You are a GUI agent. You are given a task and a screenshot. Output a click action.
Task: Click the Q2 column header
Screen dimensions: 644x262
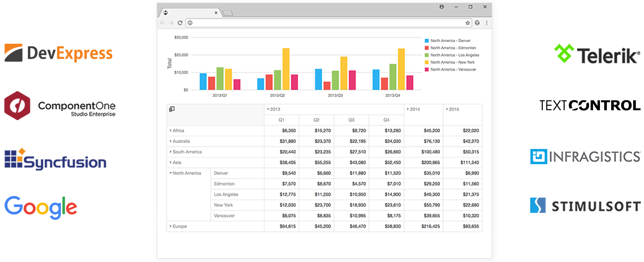point(317,120)
